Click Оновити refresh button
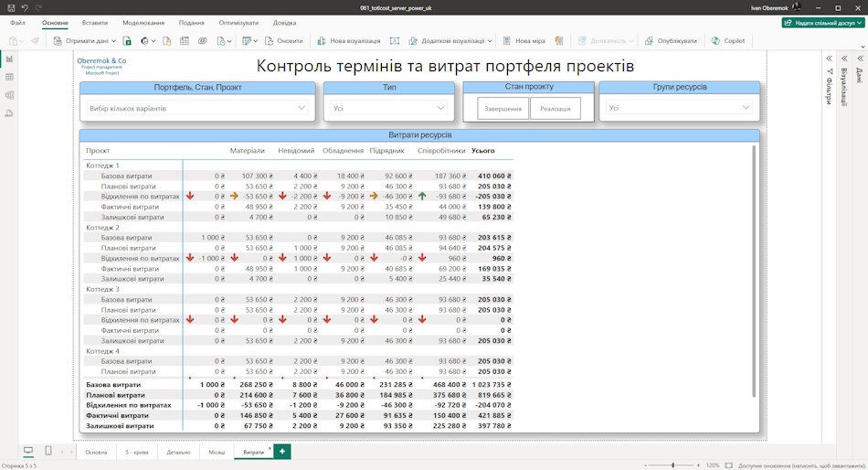This screenshot has height=470, width=868. [x=284, y=41]
